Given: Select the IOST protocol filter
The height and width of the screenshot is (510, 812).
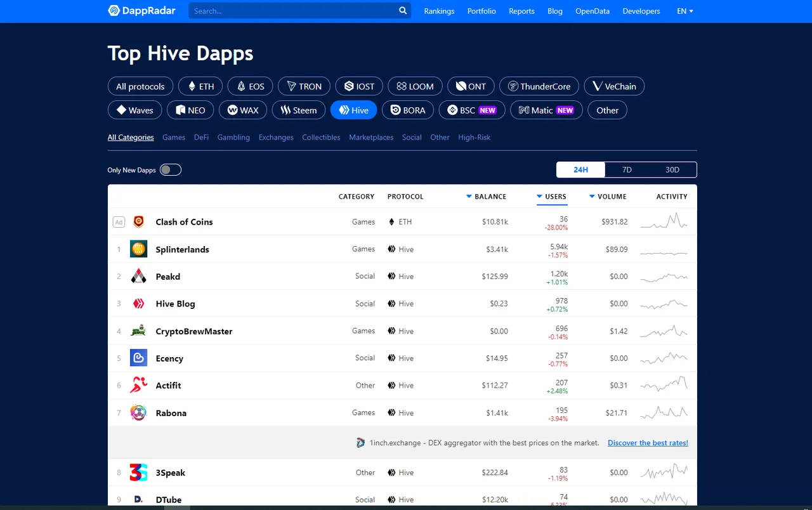Looking at the screenshot, I should click(359, 86).
